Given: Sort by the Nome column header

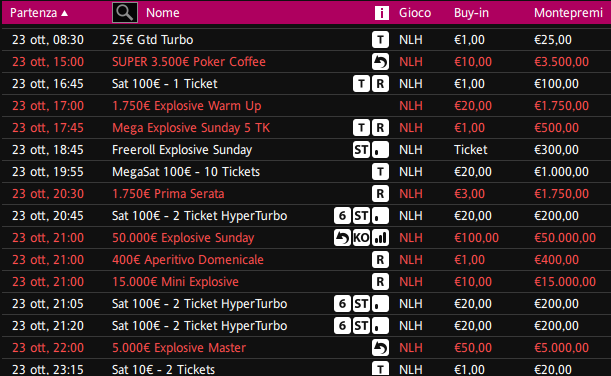Looking at the screenshot, I should tap(162, 13).
